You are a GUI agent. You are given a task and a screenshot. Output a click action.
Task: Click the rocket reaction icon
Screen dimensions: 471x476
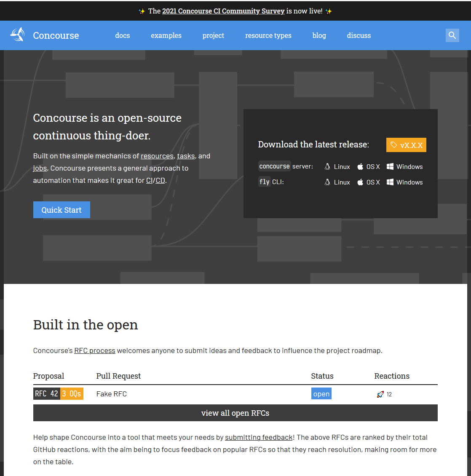pos(380,394)
